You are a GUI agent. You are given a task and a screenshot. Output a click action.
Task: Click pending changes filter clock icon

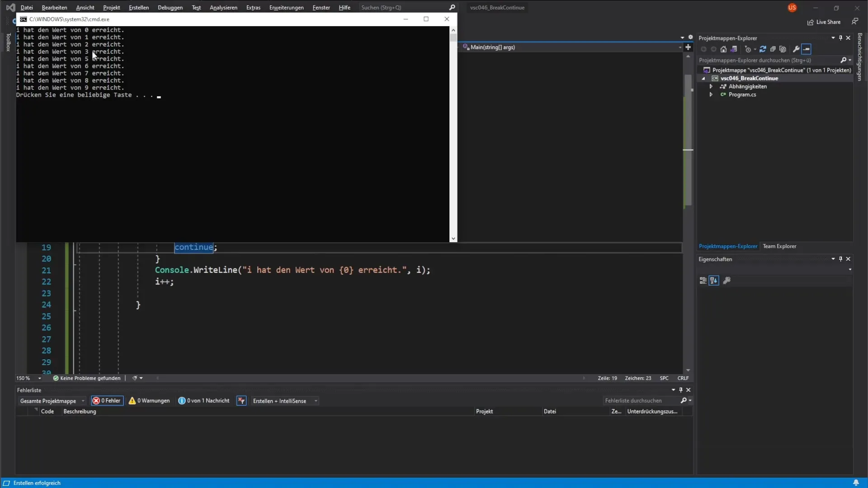(x=748, y=49)
